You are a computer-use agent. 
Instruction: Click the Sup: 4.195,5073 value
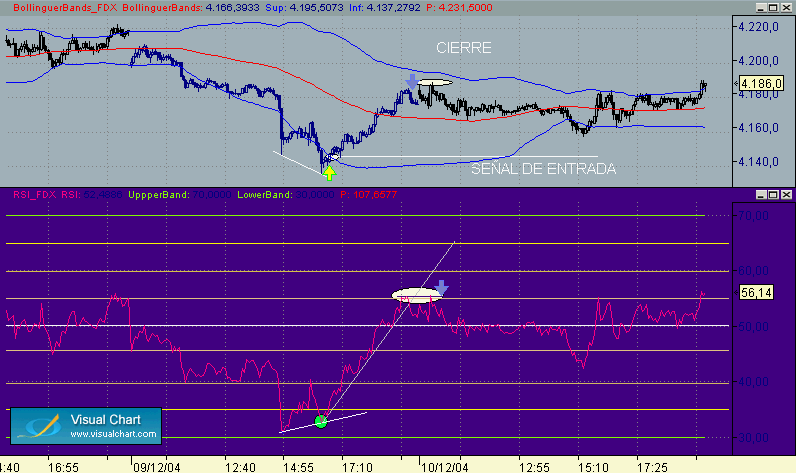304,8
